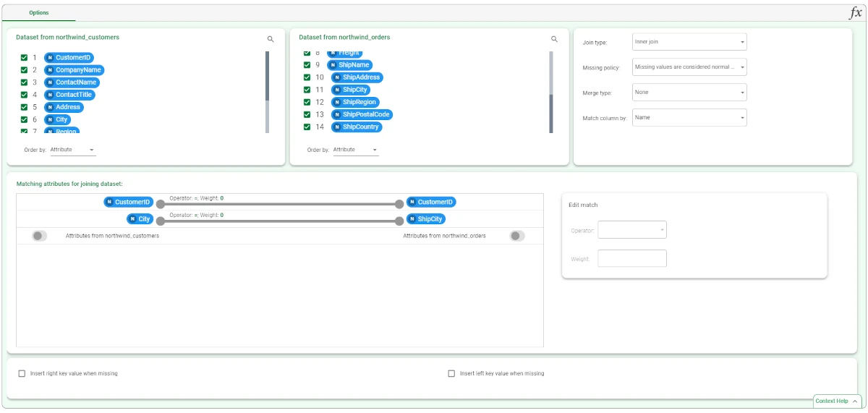Viewport: 868px width, 413px height.
Task: Uncheck the ContactTitle checkbox
Action: click(x=24, y=95)
